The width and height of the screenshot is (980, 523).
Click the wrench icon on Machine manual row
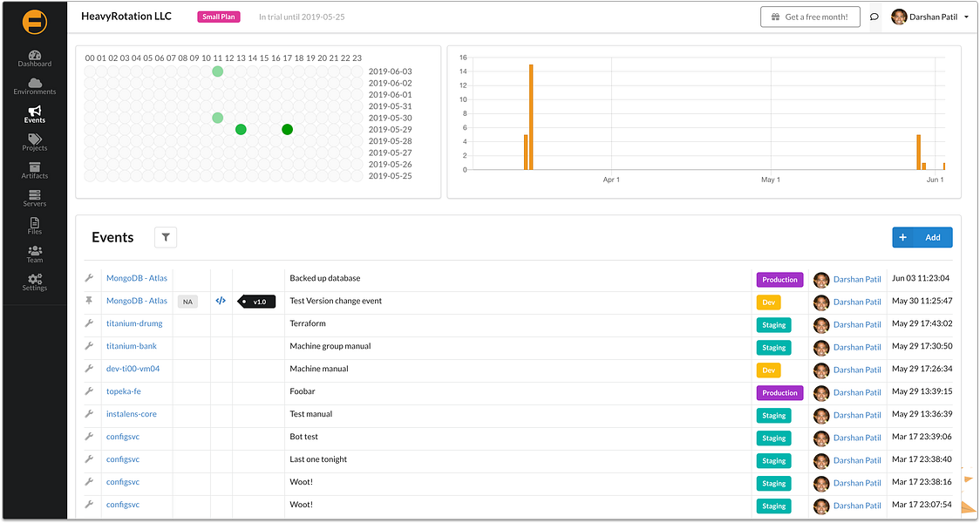click(90, 369)
